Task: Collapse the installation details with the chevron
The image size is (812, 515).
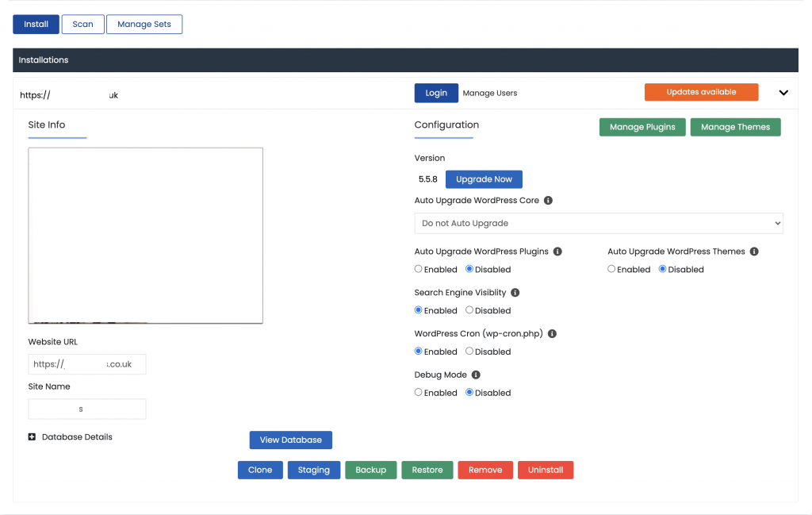Action: click(x=783, y=92)
